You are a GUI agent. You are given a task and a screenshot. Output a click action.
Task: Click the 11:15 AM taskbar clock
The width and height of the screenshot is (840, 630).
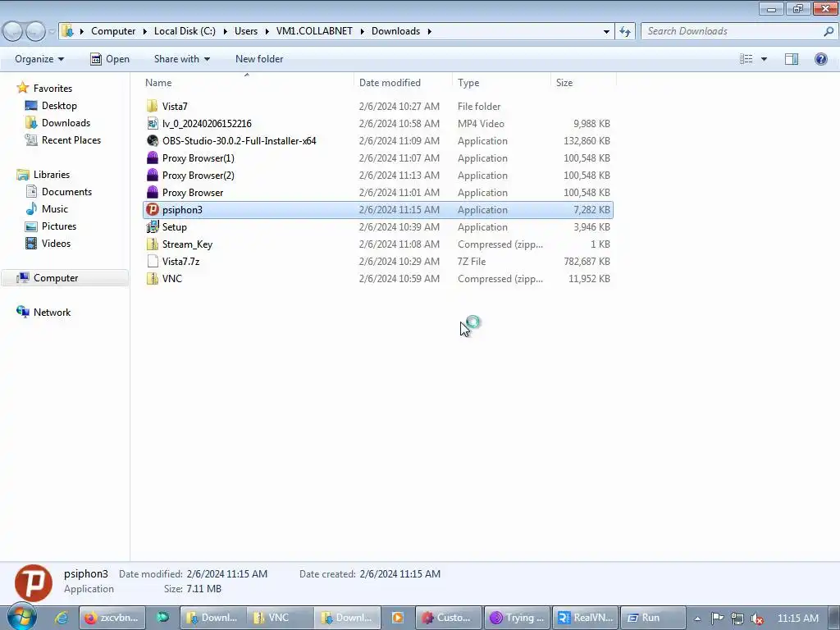[x=797, y=619]
